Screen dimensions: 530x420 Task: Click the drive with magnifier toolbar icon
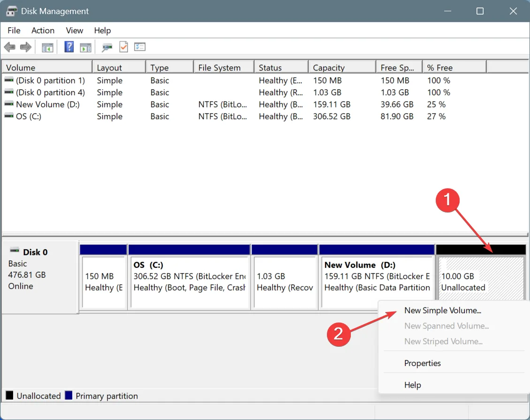107,47
